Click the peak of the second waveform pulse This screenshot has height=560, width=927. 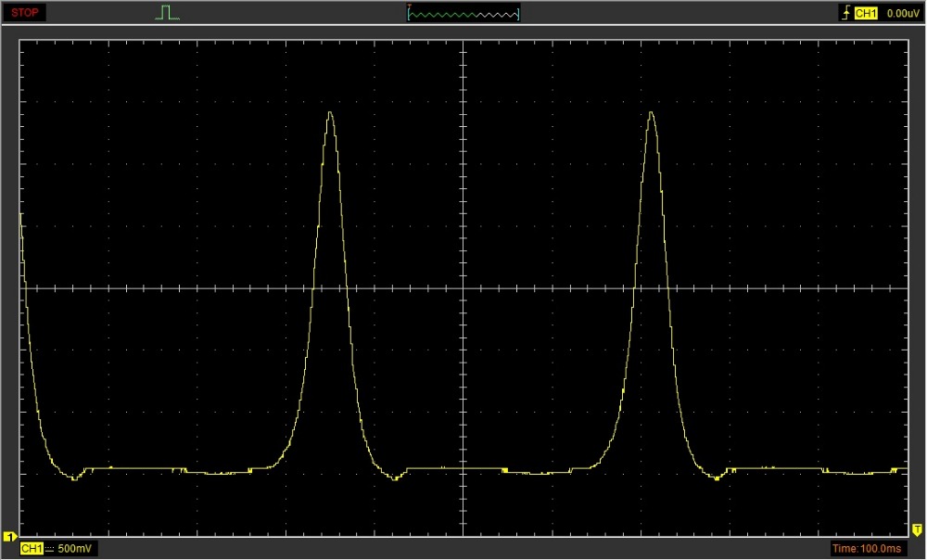652,113
